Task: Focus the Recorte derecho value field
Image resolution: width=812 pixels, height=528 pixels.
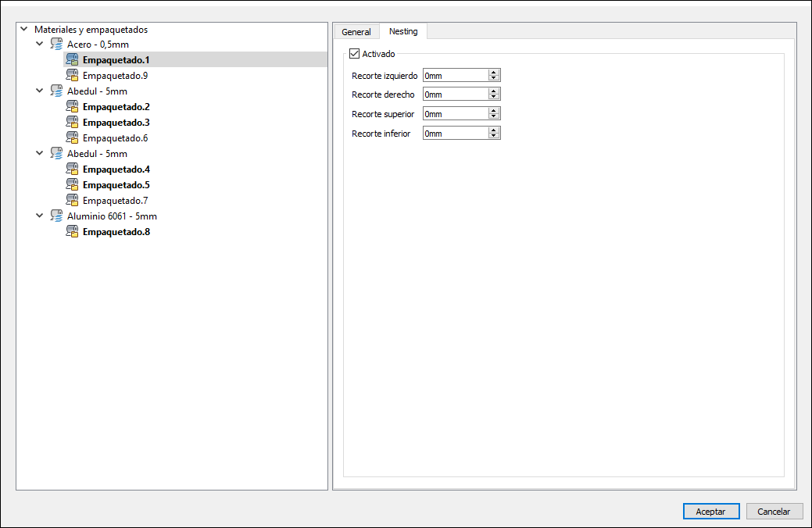Action: pos(456,95)
